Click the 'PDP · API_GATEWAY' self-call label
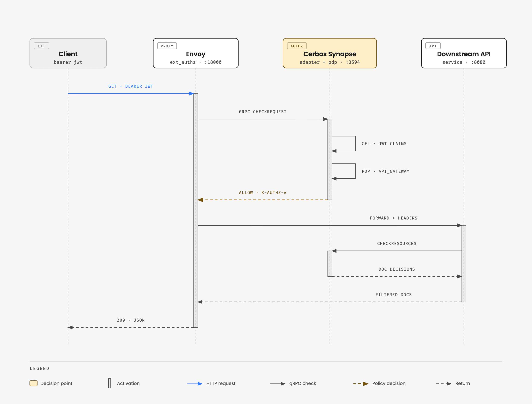Image resolution: width=532 pixels, height=404 pixels. point(385,171)
